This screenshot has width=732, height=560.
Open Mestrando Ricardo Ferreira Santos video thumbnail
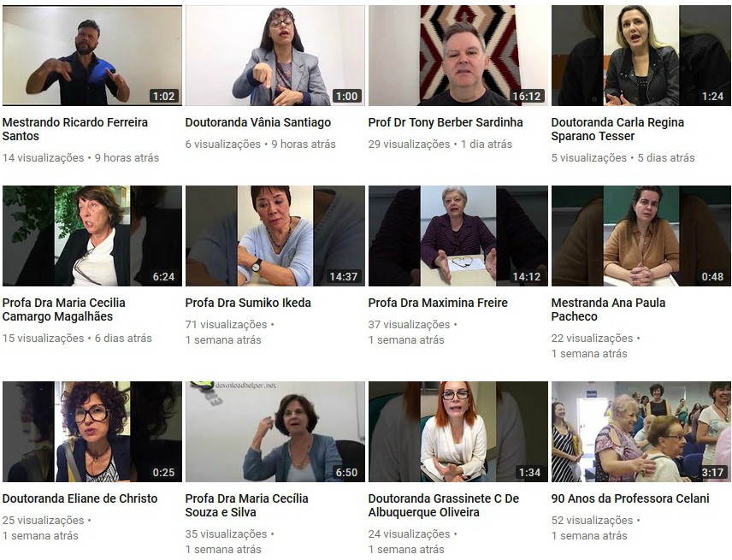92,56
